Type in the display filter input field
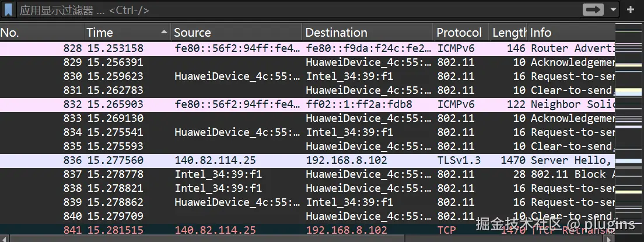The width and height of the screenshot is (644, 242). (292, 10)
